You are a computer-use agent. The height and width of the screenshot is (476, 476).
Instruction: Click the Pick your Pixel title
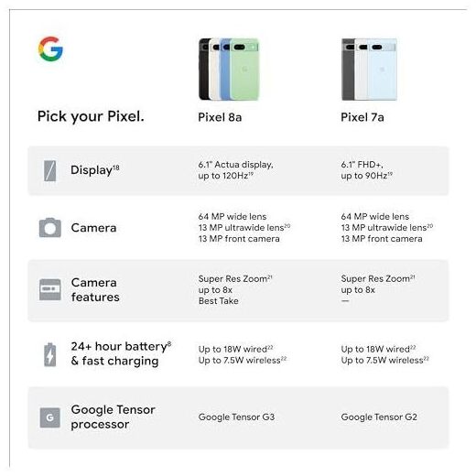(91, 116)
